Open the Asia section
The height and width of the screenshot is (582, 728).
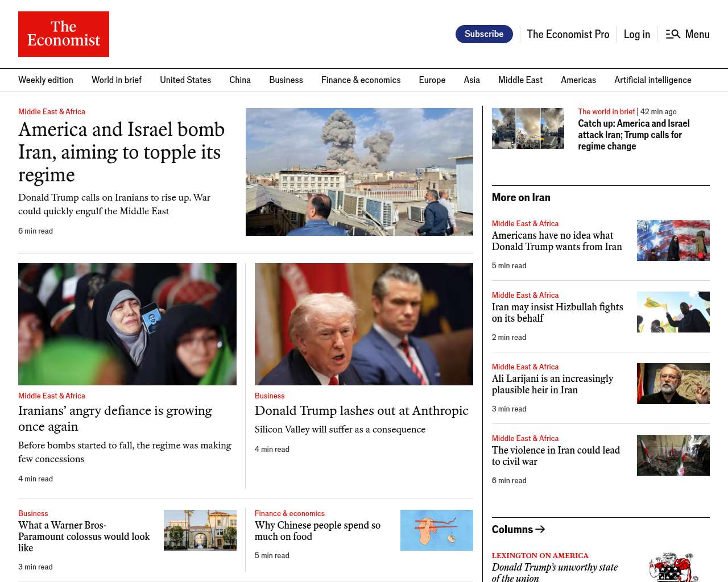(472, 80)
